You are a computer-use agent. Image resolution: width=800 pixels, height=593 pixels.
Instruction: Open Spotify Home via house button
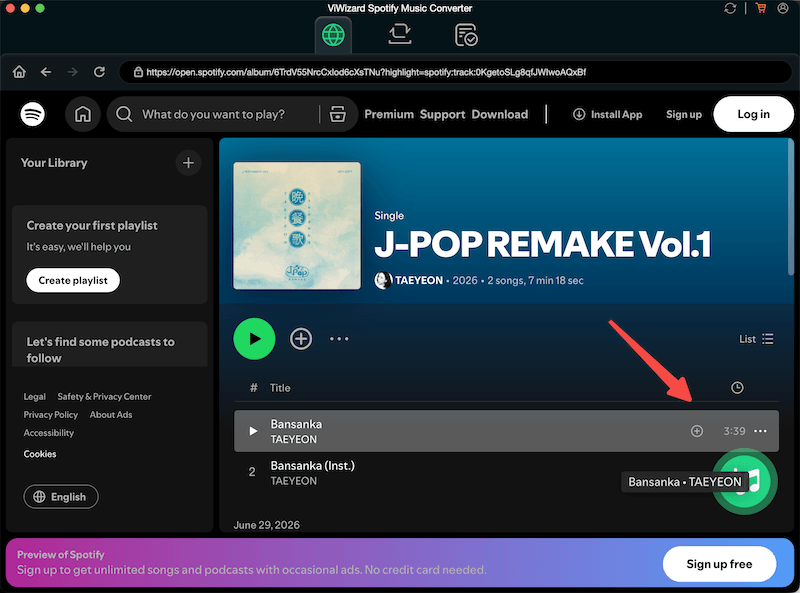(83, 114)
